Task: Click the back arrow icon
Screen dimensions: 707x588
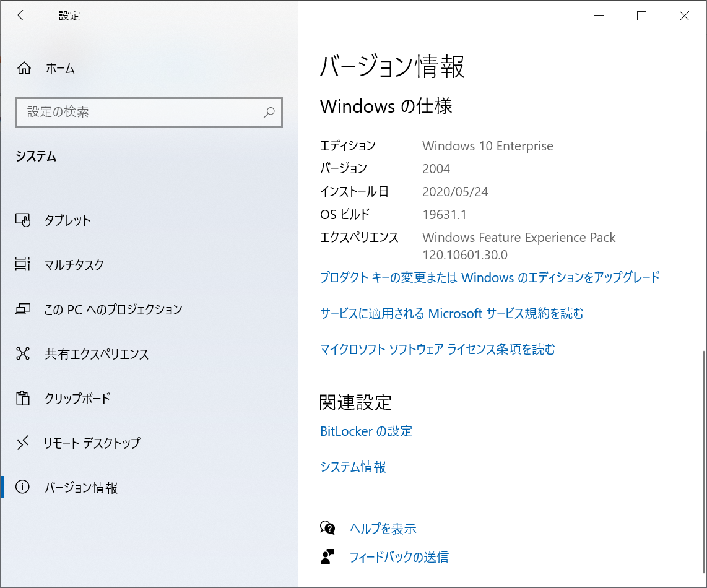Action: (22, 15)
